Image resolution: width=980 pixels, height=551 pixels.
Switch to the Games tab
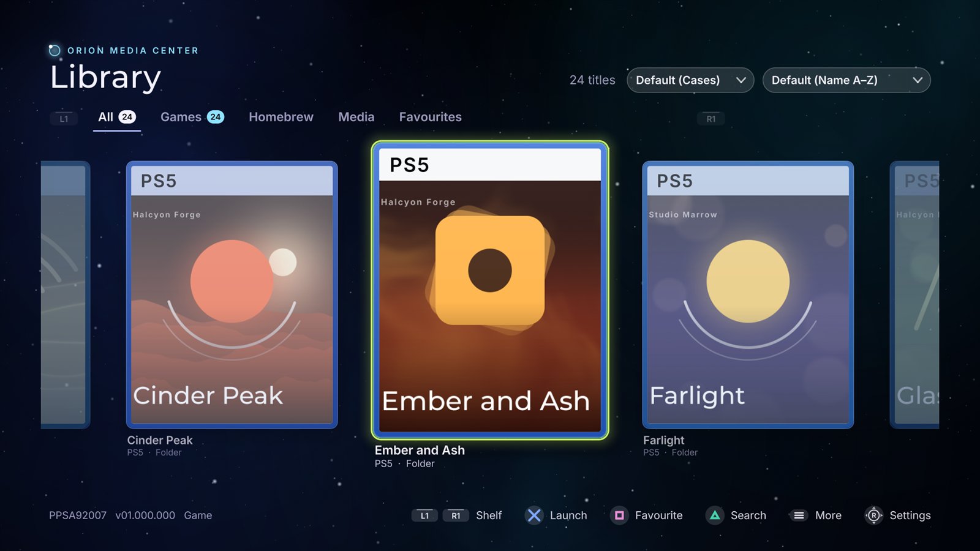[192, 117]
